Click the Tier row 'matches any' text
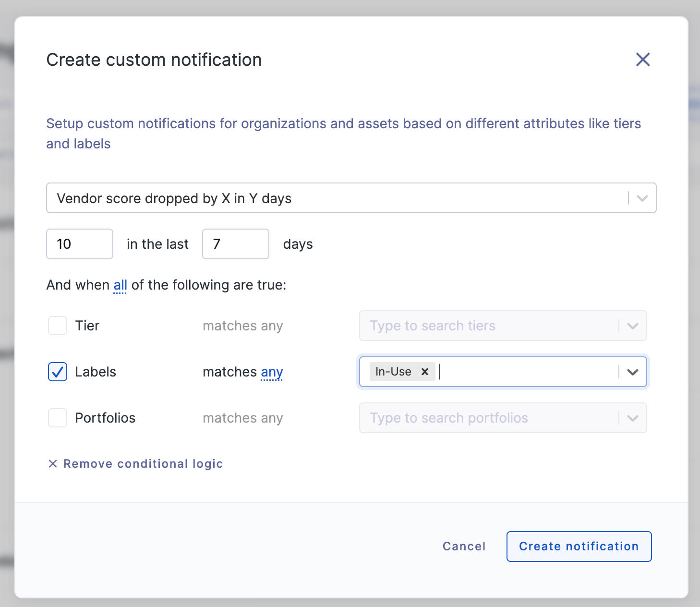The width and height of the screenshot is (700, 607). click(243, 326)
